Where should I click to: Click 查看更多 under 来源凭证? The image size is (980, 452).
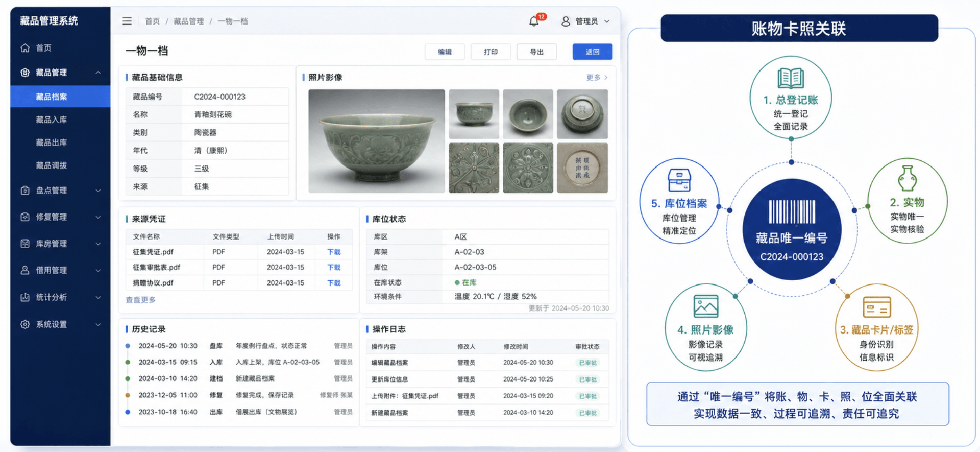tap(140, 300)
